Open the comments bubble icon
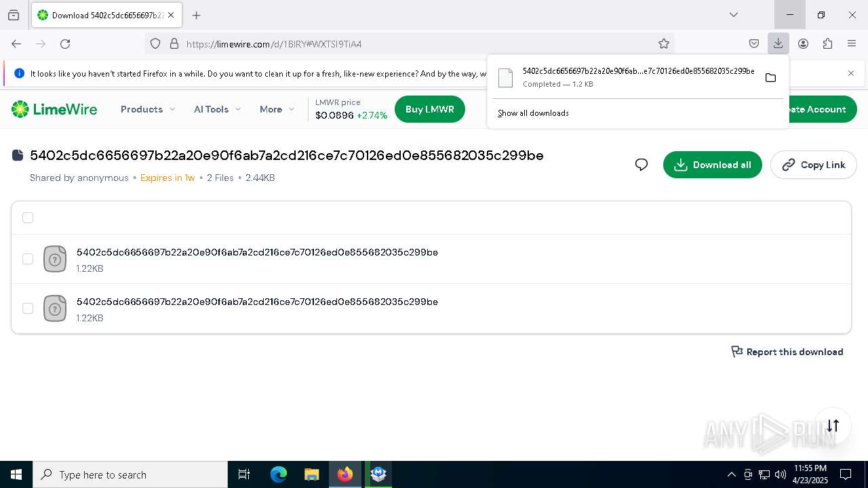 642,165
